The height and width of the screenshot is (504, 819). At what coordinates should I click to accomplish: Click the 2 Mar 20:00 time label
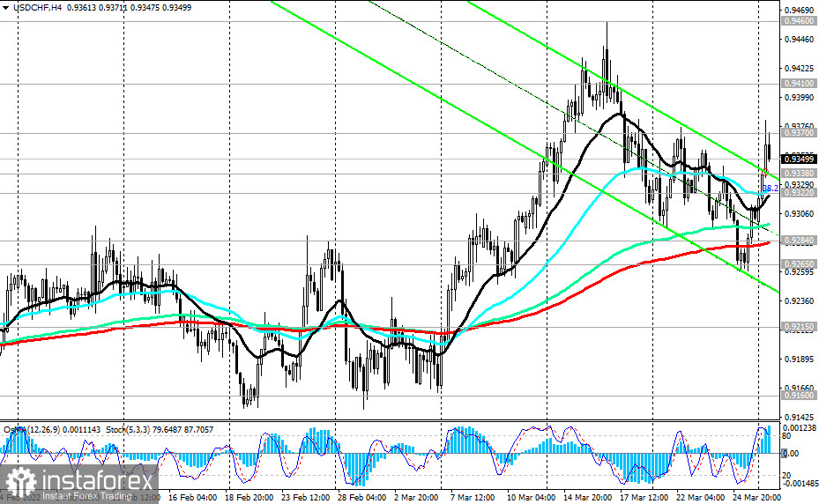(416, 497)
